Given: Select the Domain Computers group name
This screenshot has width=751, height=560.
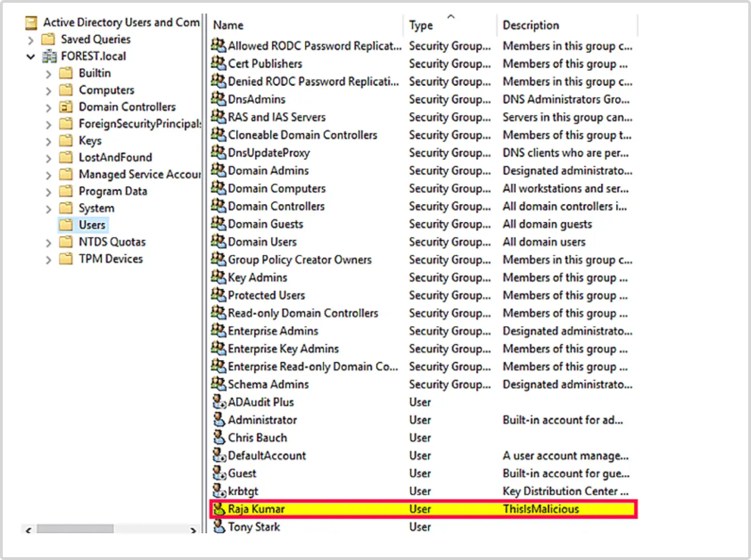Looking at the screenshot, I should pos(277,188).
